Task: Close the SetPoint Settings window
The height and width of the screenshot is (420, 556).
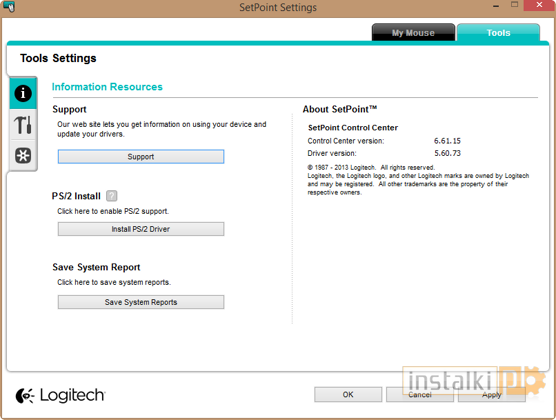Action: [539, 5]
